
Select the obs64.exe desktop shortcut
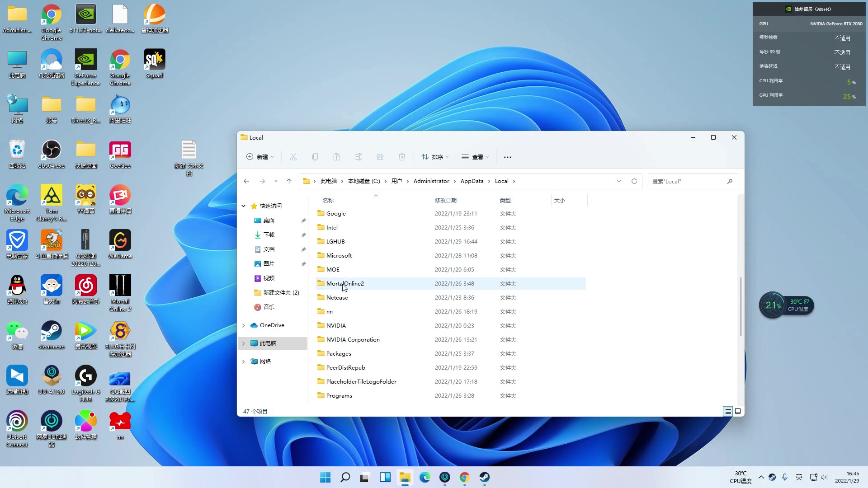click(52, 154)
